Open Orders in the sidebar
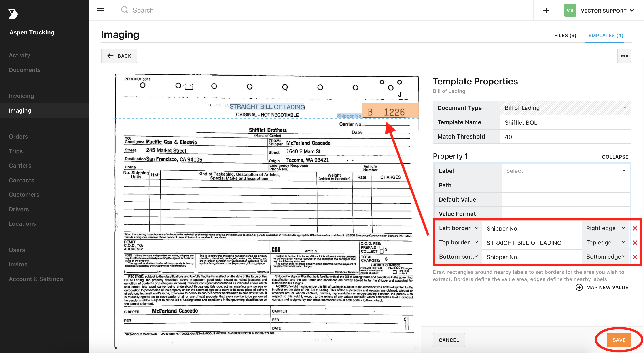 click(x=18, y=137)
